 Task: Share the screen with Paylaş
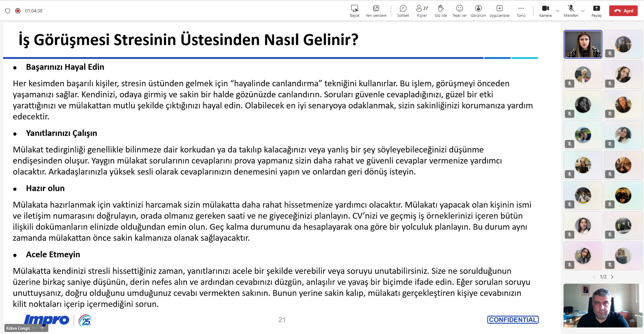pyautogui.click(x=596, y=11)
